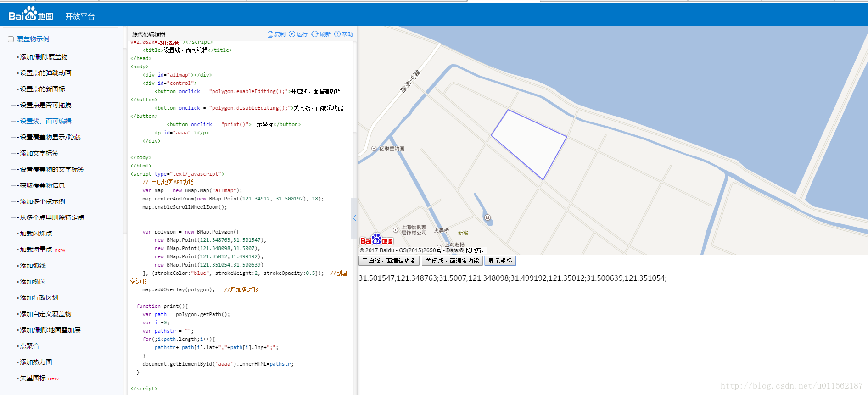Open the 从多个点里删除特定点 example
This screenshot has height=395, width=868.
(x=52, y=217)
